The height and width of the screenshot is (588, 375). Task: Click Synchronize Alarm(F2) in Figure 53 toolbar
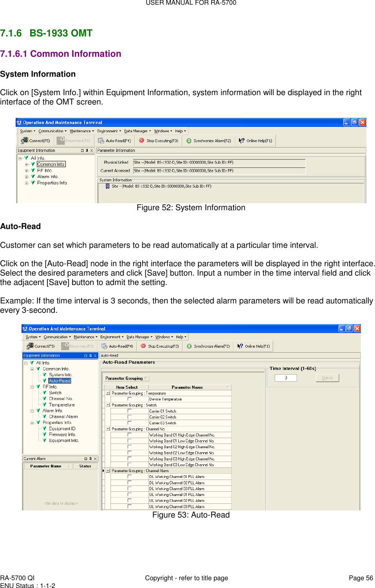click(x=208, y=346)
